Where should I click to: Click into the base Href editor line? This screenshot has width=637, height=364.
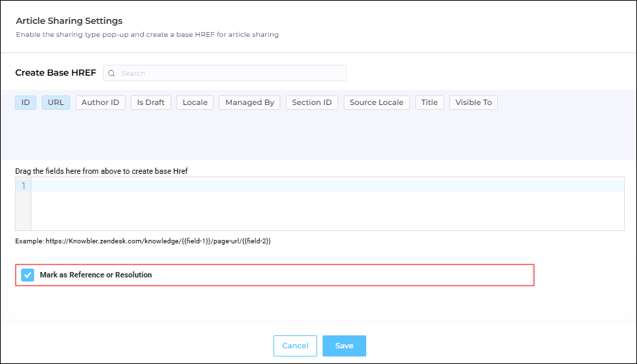click(x=327, y=185)
